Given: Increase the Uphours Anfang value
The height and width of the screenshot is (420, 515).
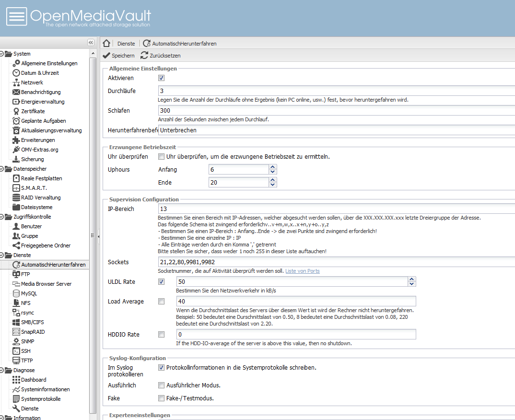Looking at the screenshot, I should pos(273,167).
